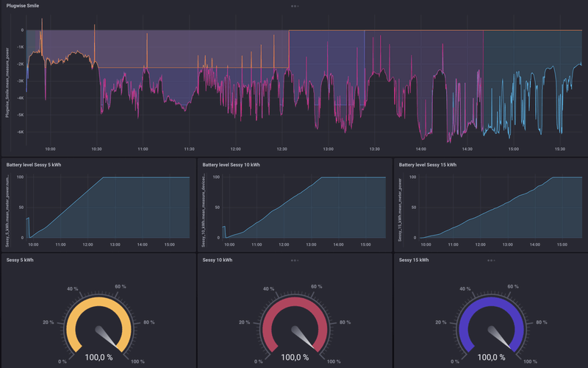
Task: Click the 50 label on Sessy 5 kWh battery chart
Action: pos(21,208)
